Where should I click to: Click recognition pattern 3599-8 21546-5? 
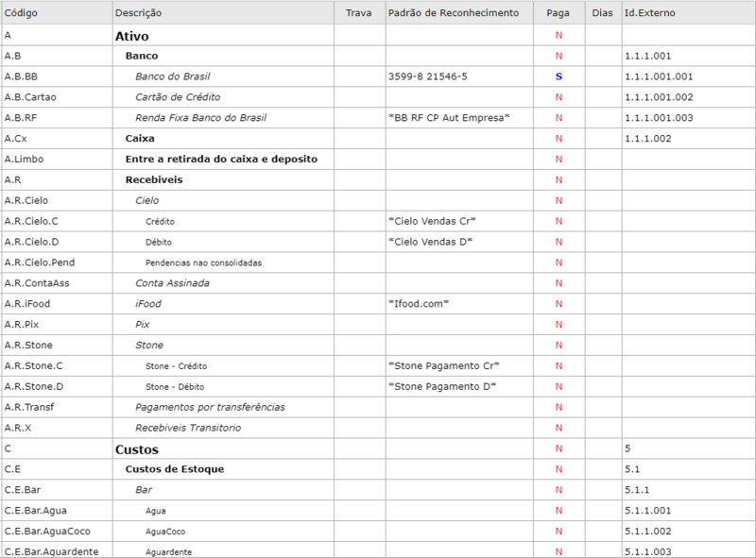pos(428,76)
